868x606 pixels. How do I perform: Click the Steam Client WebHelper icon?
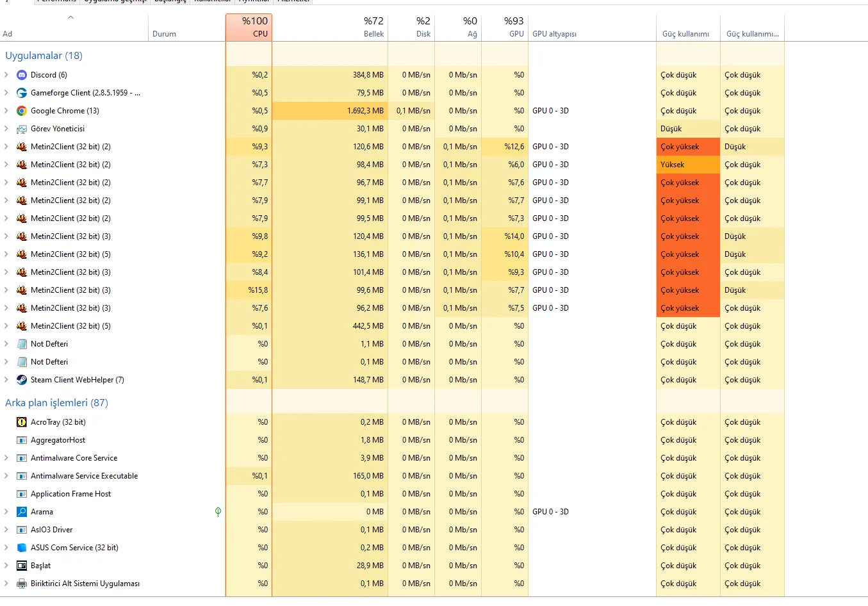coord(22,380)
